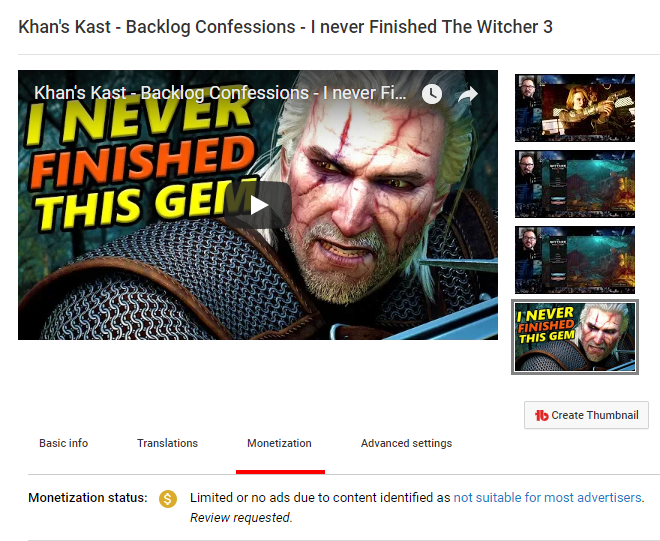Click the Watch later clock icon
The image size is (660, 541).
[432, 93]
